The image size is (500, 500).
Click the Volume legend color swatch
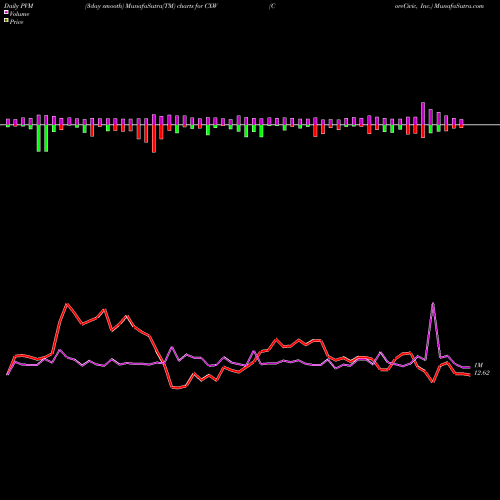pos(6,12)
